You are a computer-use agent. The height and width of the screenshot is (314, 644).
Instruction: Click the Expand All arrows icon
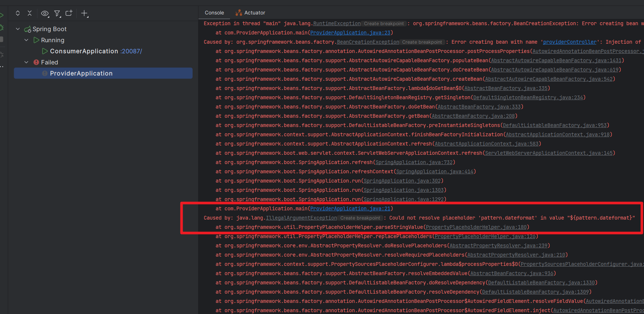[x=18, y=13]
